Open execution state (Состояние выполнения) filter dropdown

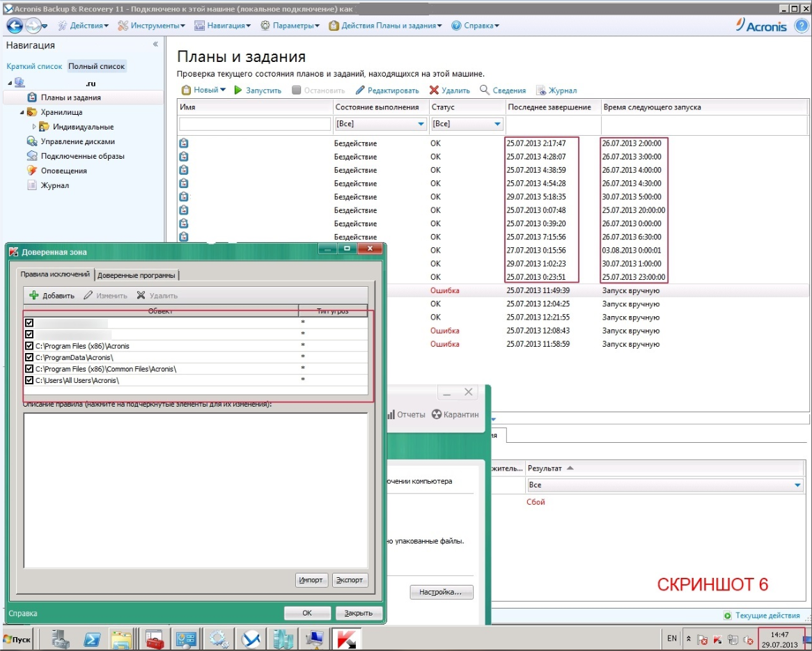tap(421, 125)
